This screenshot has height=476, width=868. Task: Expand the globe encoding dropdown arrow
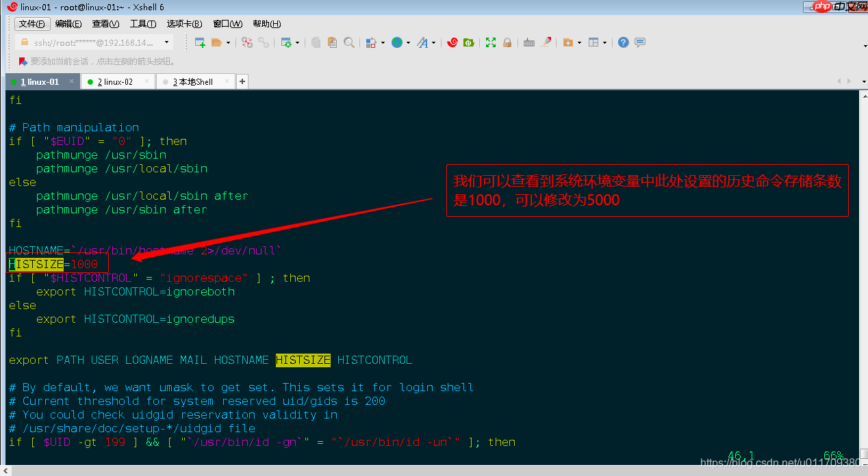[x=409, y=42]
